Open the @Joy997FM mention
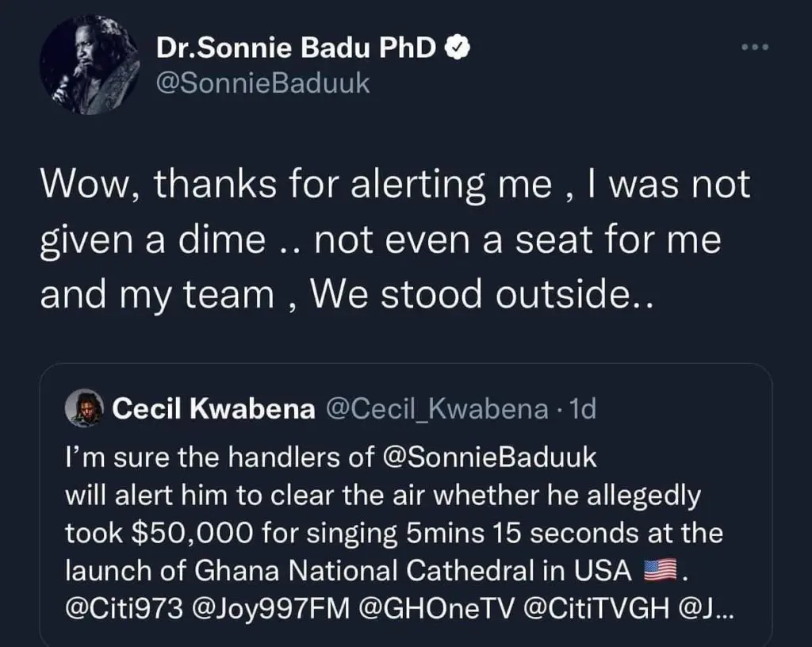 (x=271, y=609)
